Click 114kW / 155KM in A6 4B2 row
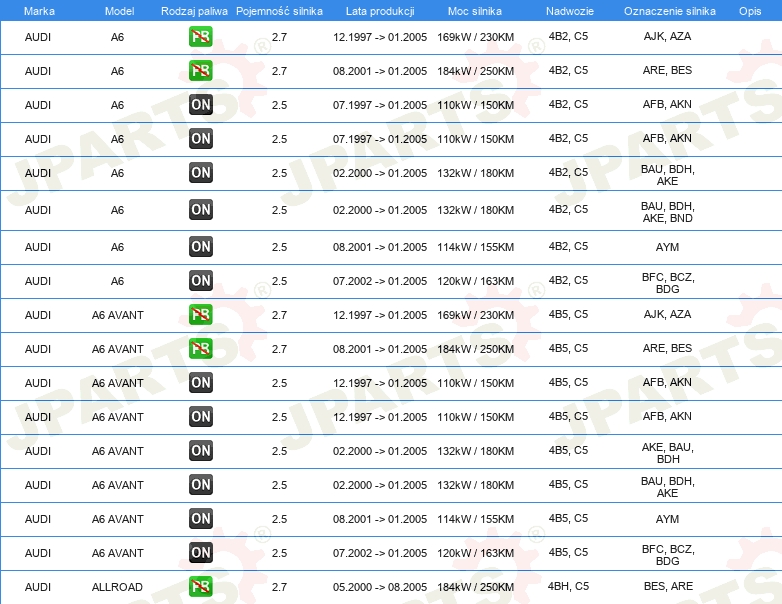 point(475,247)
